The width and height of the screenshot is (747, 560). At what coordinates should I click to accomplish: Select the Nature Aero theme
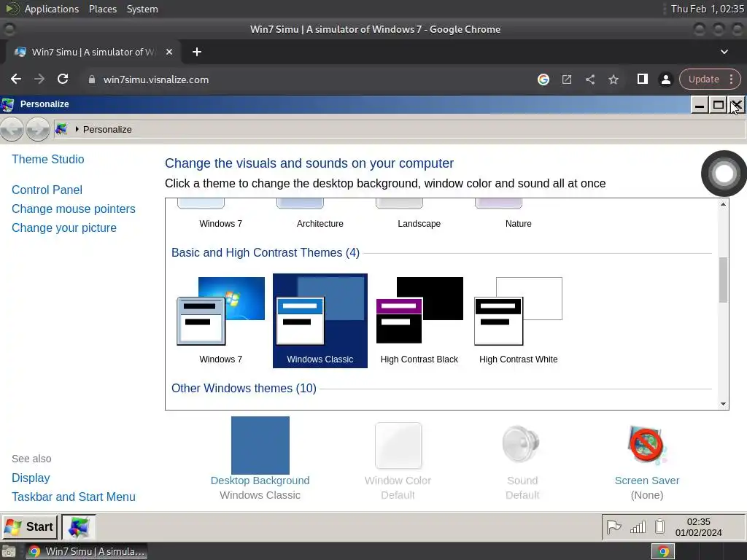tap(519, 214)
